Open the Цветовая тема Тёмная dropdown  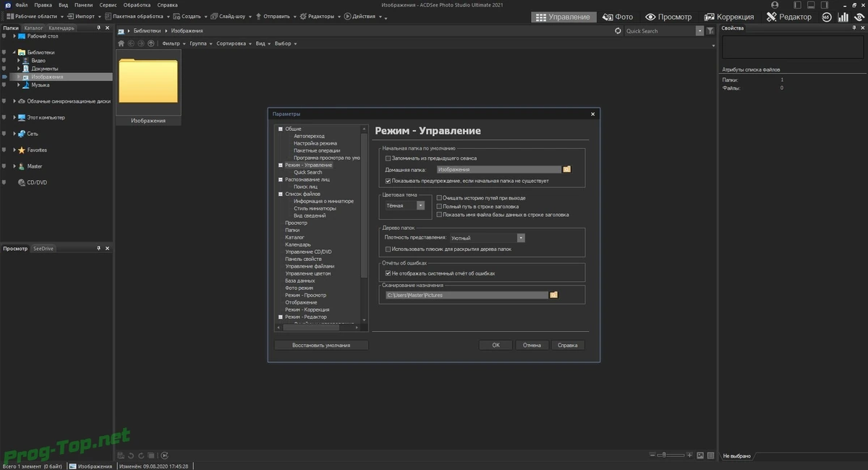point(421,205)
